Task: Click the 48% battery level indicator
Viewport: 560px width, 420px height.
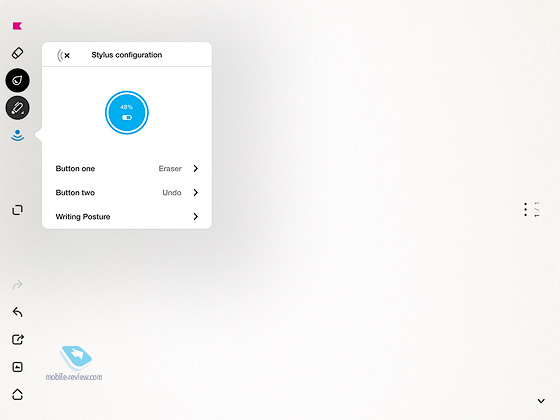Action: click(x=127, y=112)
